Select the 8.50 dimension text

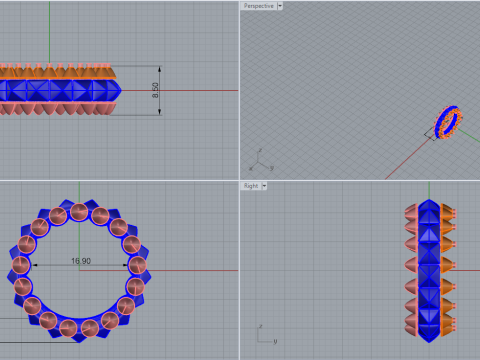(x=155, y=90)
